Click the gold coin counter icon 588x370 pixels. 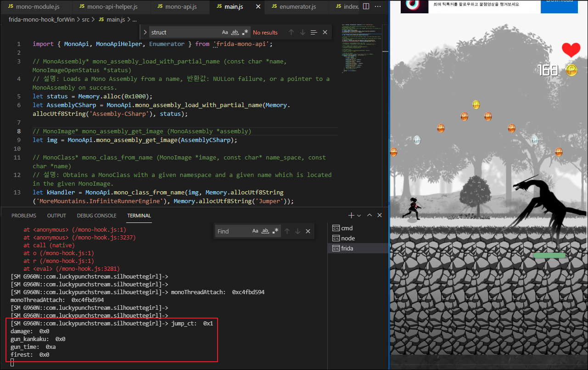(x=571, y=70)
